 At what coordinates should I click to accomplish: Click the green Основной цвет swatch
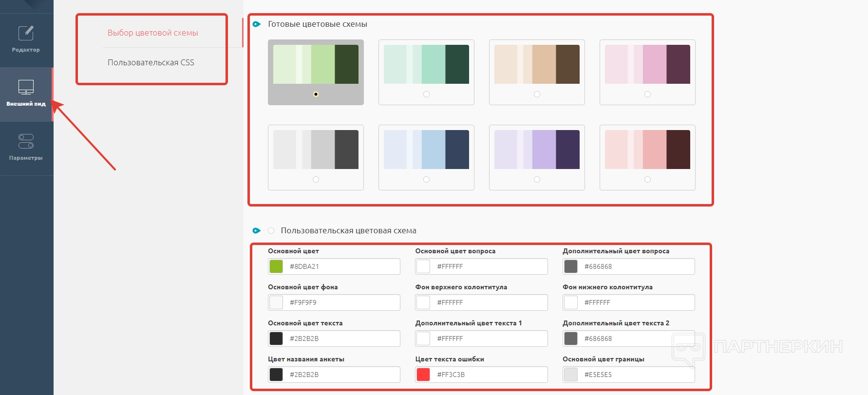tap(276, 266)
